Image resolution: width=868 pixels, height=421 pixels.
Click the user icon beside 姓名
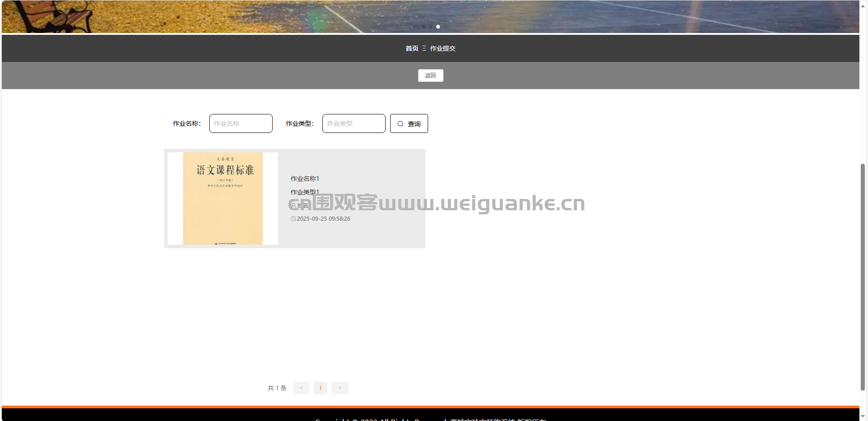click(x=293, y=205)
